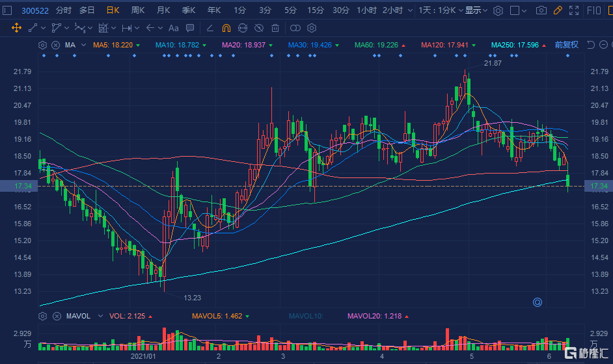Add a comment bubble annotation
Screen dimensions: 613x364
[190, 28]
